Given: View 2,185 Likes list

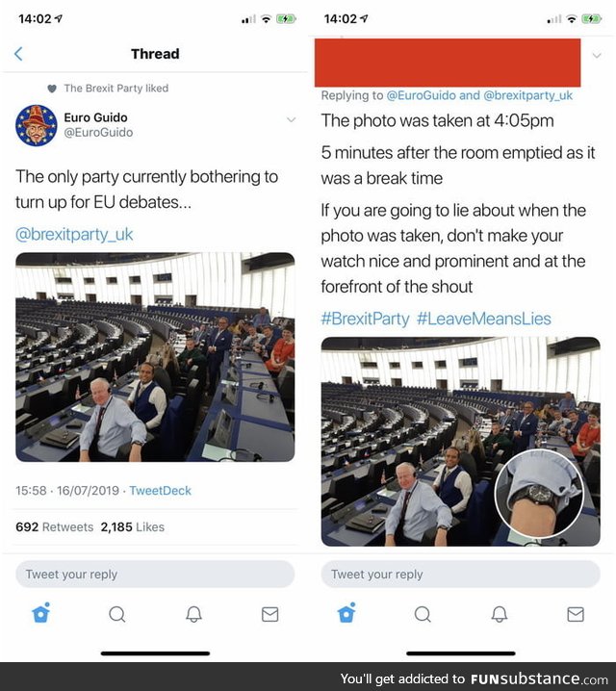Looking at the screenshot, I should (132, 527).
